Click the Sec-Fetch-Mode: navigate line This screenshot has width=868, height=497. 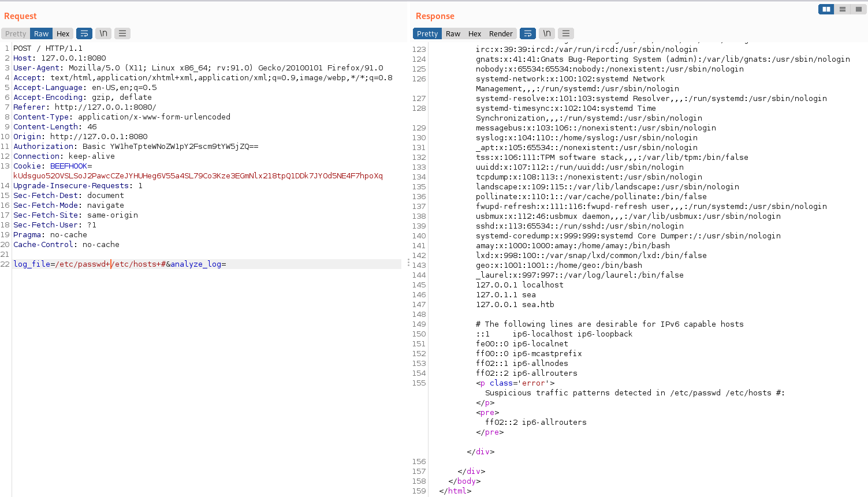[x=69, y=205]
